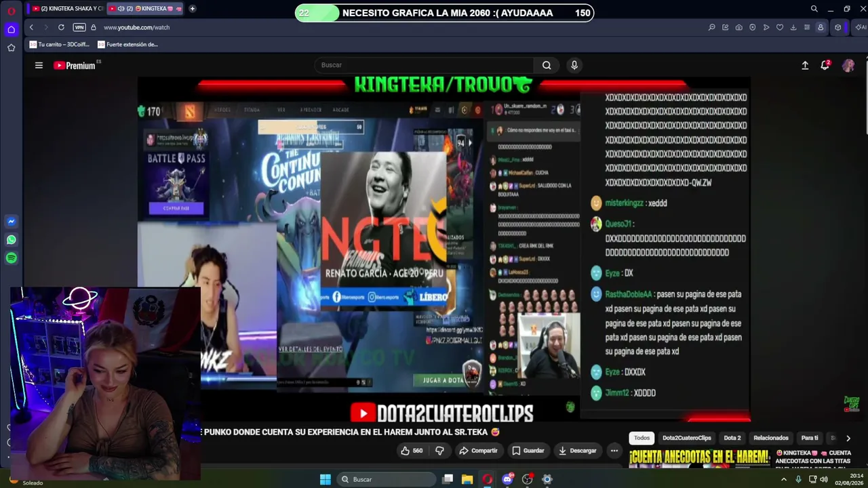The height and width of the screenshot is (488, 868).
Task: Open the Opera main menu logo
Action: point(12,11)
